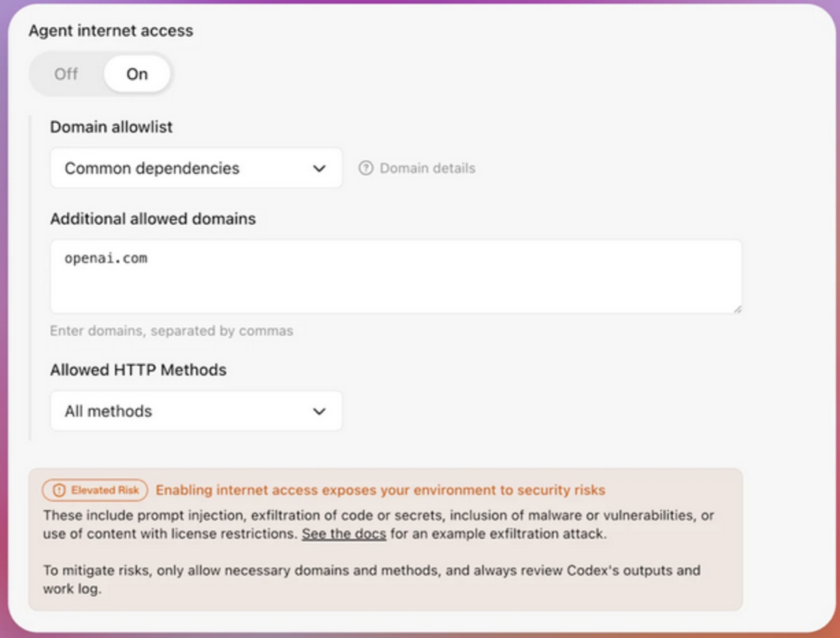
Task: Click the question mark Domain details icon
Action: pyautogui.click(x=365, y=168)
